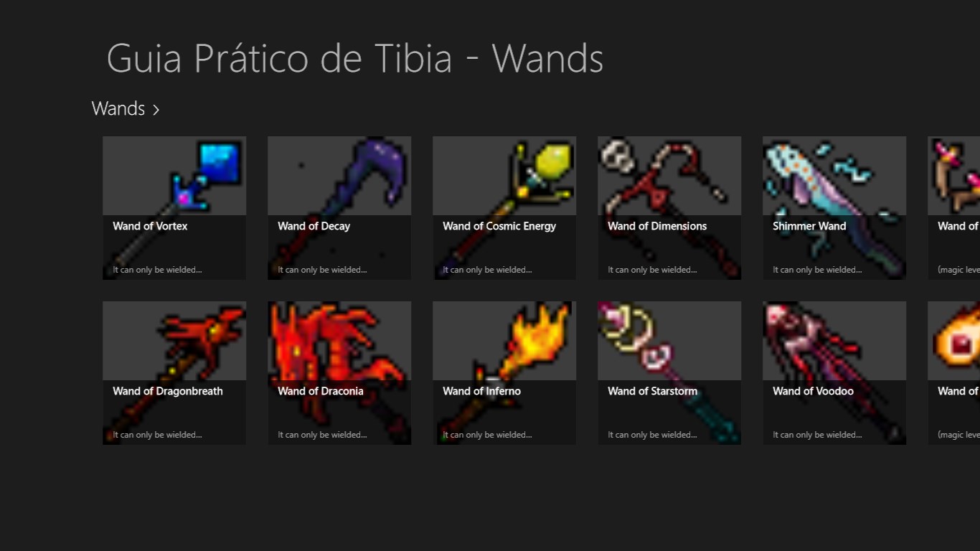Open the Wand of Vortex tile
The width and height of the screenshot is (980, 551).
click(174, 208)
